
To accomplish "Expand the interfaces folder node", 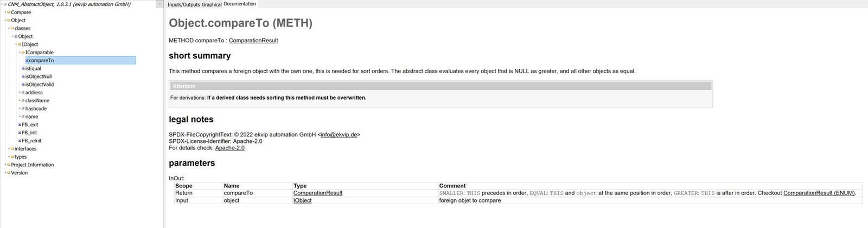I will [x=9, y=149].
